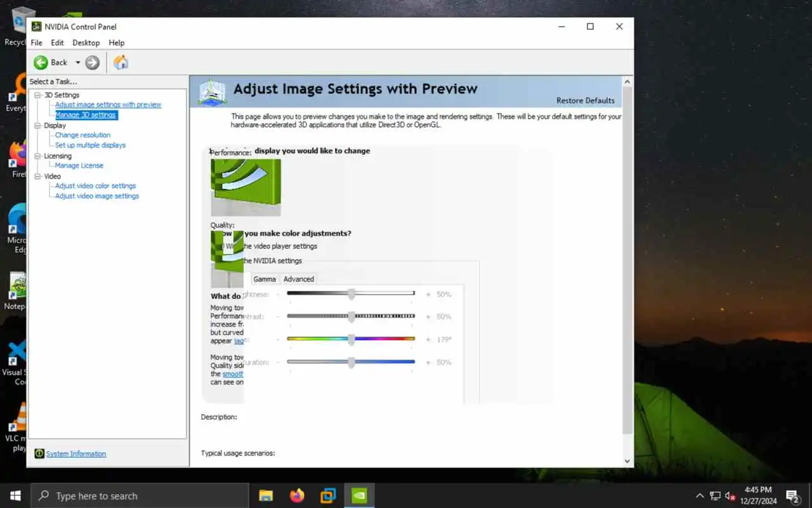Open the Action Center notifications icon
The image size is (812, 508).
pos(792,496)
